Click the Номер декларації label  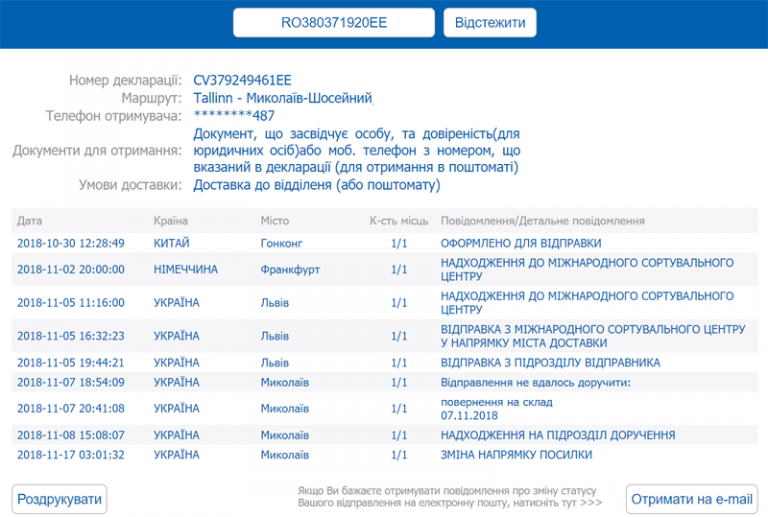point(125,80)
